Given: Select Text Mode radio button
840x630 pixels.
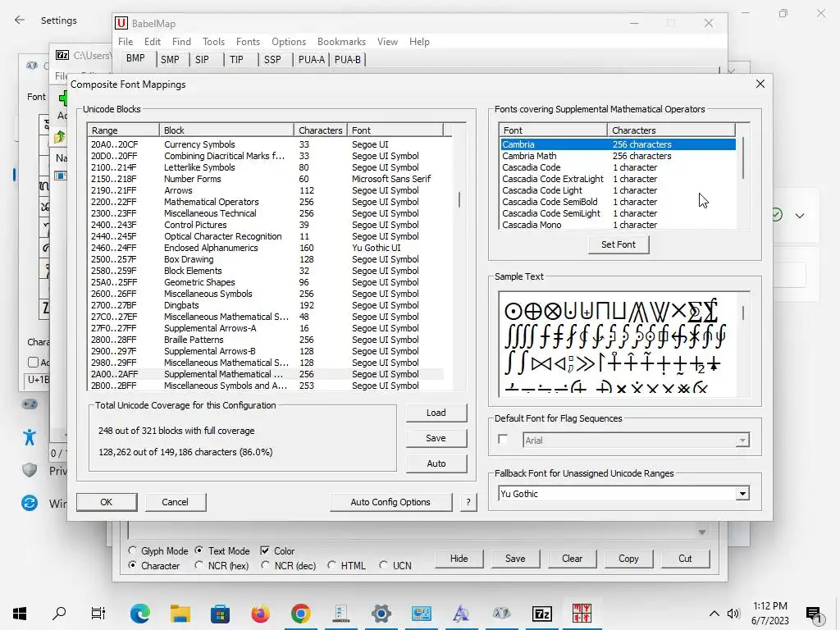Looking at the screenshot, I should click(x=199, y=550).
